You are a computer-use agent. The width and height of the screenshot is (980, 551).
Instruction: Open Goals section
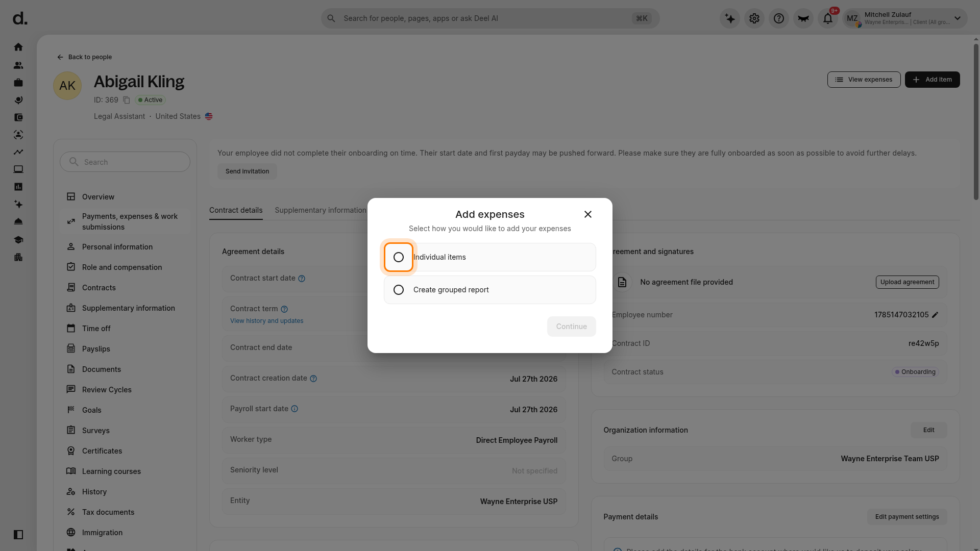point(125,410)
